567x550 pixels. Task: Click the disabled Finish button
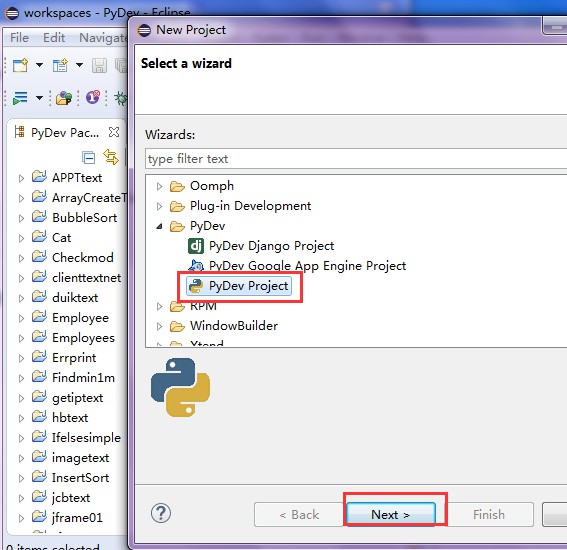point(489,514)
